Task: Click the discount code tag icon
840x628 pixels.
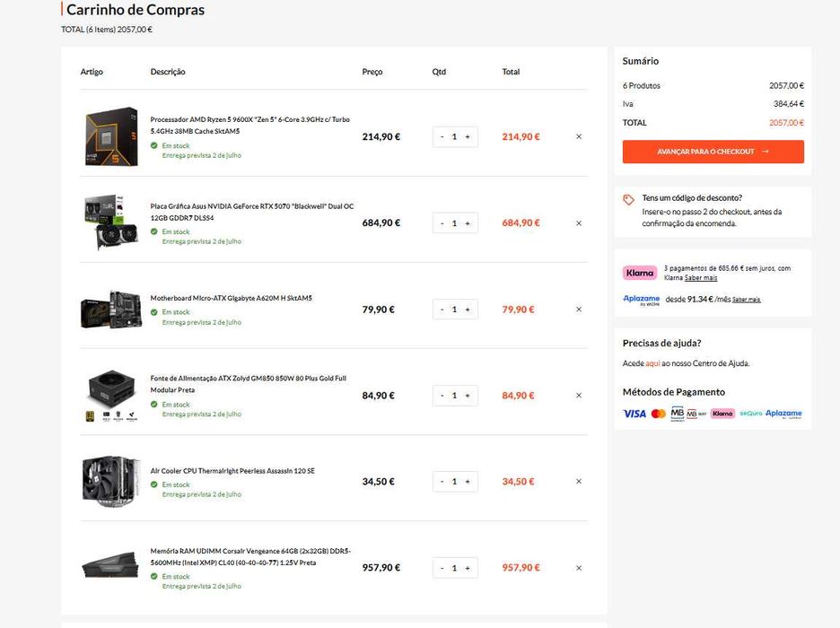Action: pos(628,200)
